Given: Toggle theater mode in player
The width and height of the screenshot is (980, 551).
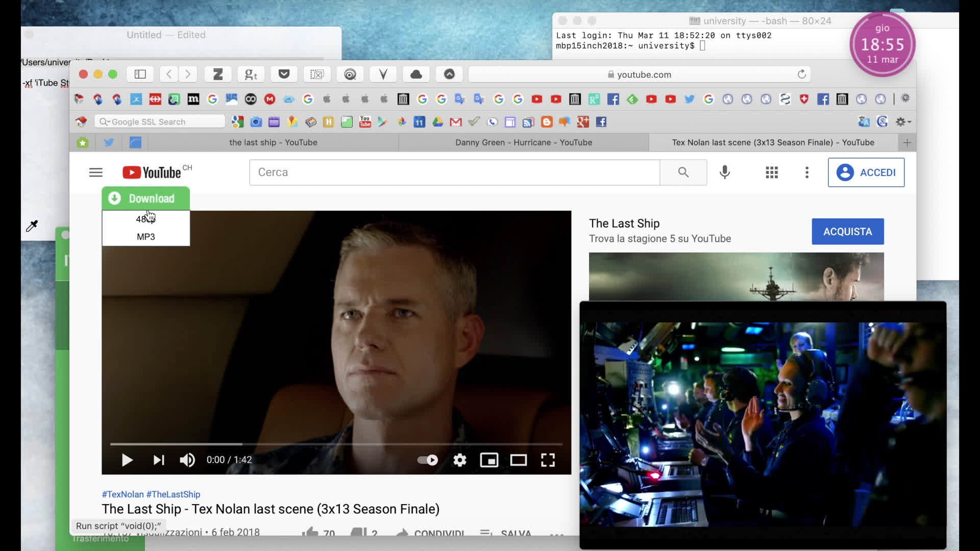Looking at the screenshot, I should coord(519,460).
